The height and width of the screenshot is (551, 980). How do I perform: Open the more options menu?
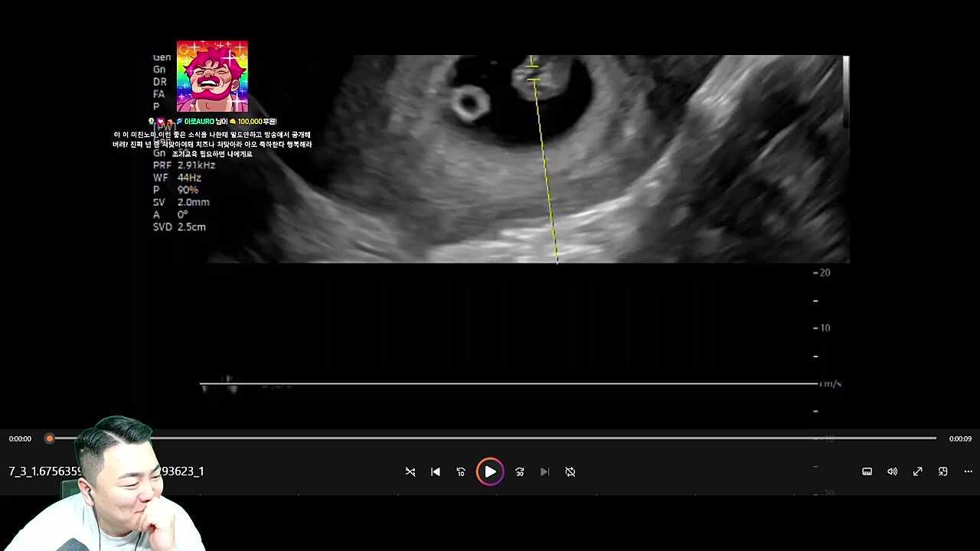tap(968, 472)
